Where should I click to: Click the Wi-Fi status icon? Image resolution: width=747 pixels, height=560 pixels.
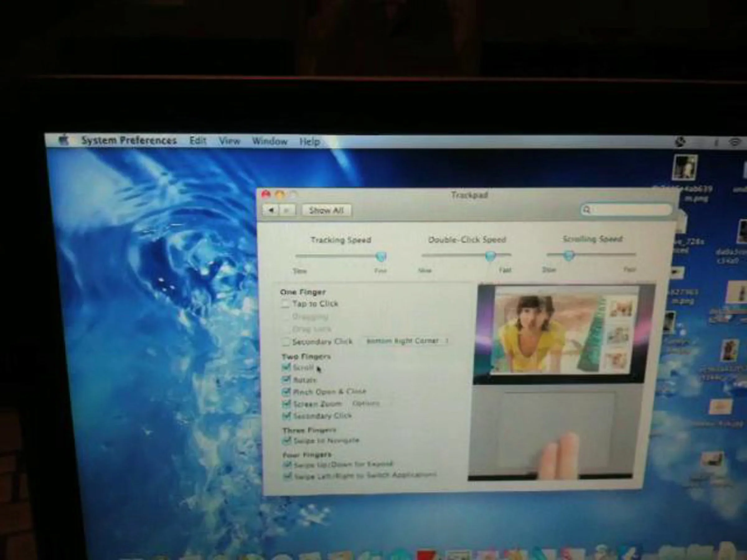tap(735, 143)
